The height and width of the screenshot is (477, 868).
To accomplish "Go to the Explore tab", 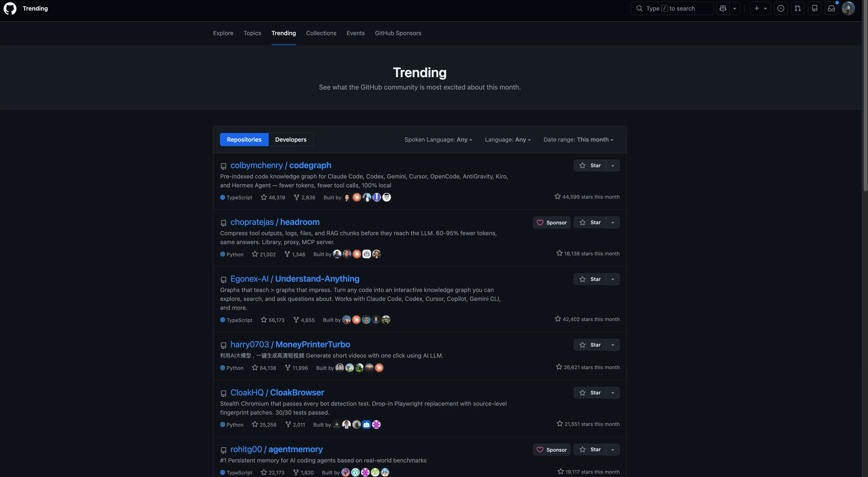I will pyautogui.click(x=223, y=33).
